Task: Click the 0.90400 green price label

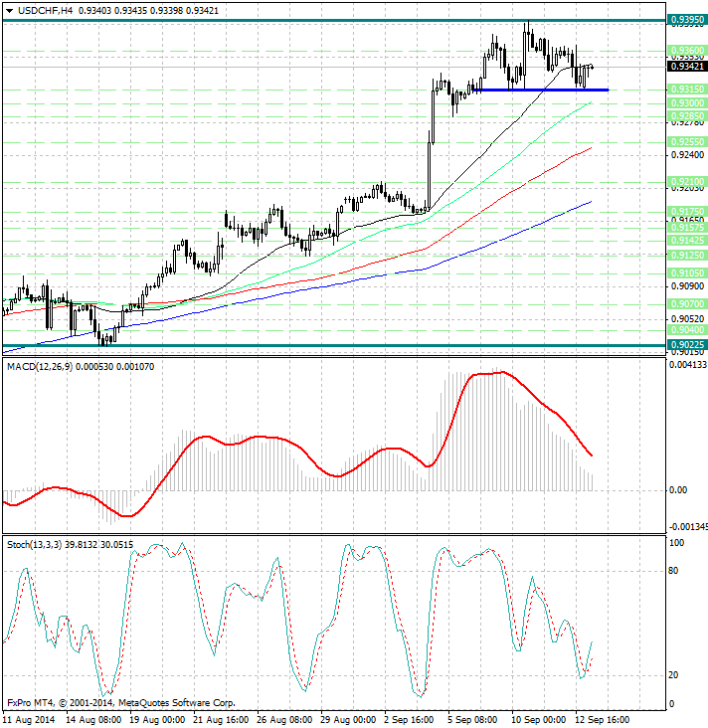Action: click(x=687, y=330)
